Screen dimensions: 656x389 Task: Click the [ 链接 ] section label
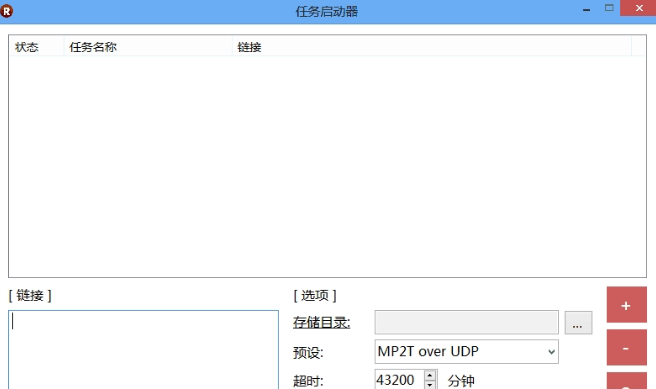pyautogui.click(x=30, y=296)
